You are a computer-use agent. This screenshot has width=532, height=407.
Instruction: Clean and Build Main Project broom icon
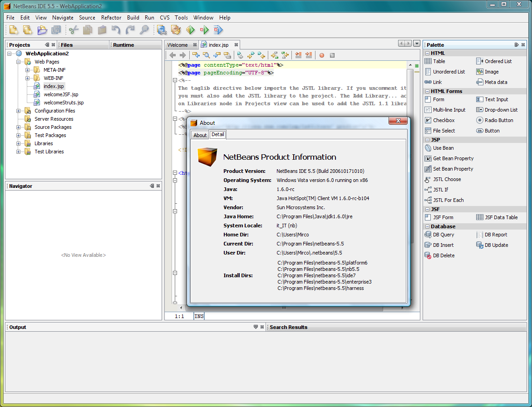pos(176,30)
